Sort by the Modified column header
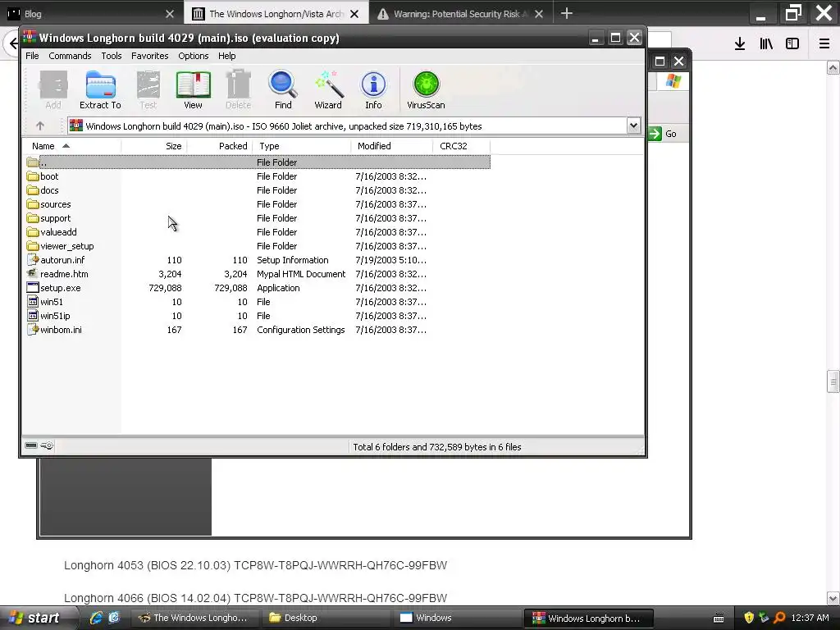 point(391,146)
